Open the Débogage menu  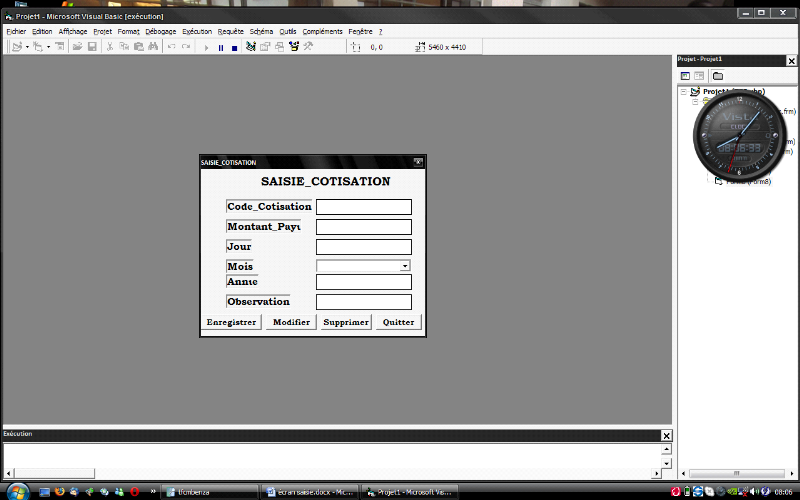[x=160, y=31]
